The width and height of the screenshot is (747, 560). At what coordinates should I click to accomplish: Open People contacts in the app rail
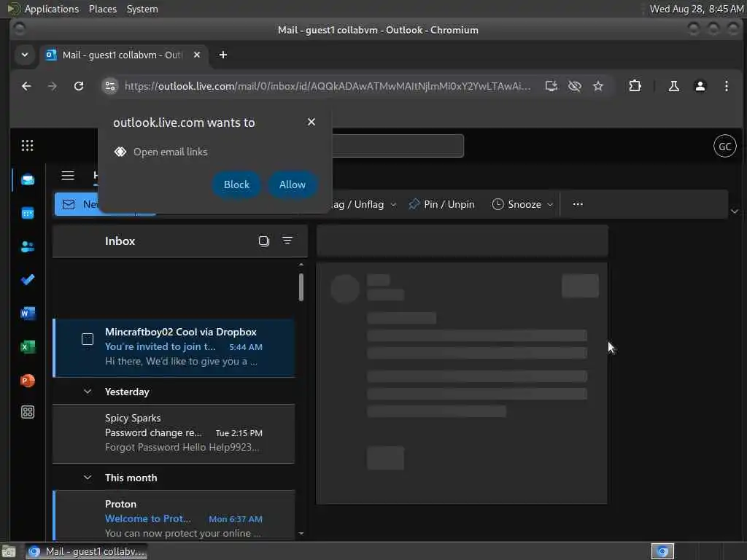(28, 246)
